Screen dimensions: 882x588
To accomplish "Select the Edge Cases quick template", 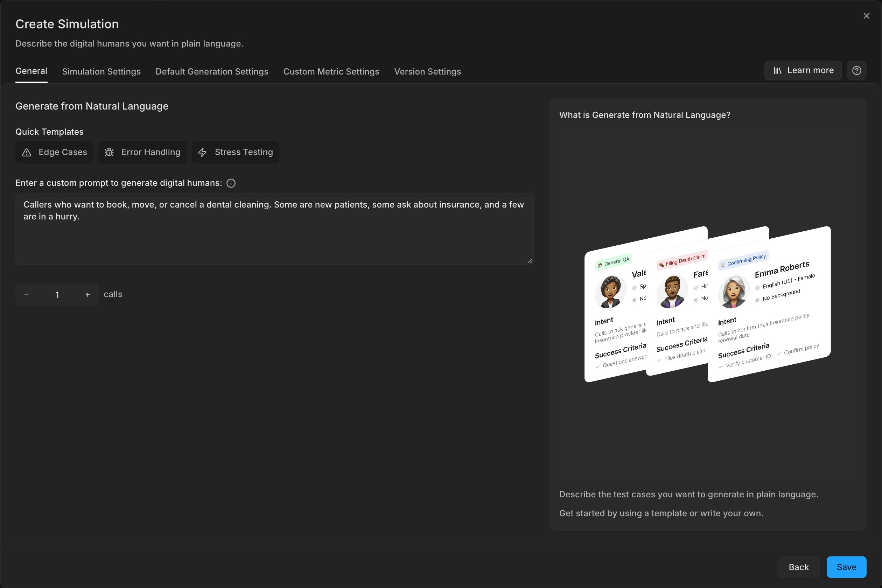I will 54,152.
